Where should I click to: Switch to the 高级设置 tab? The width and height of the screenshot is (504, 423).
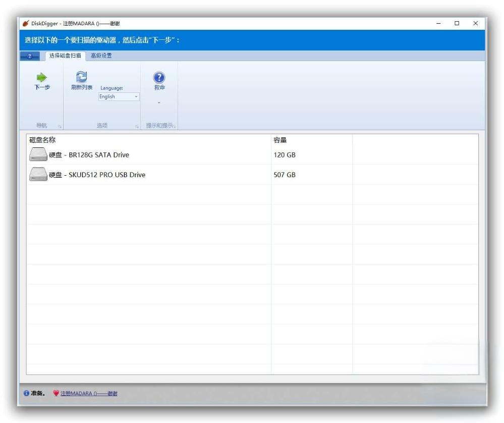[x=101, y=56]
